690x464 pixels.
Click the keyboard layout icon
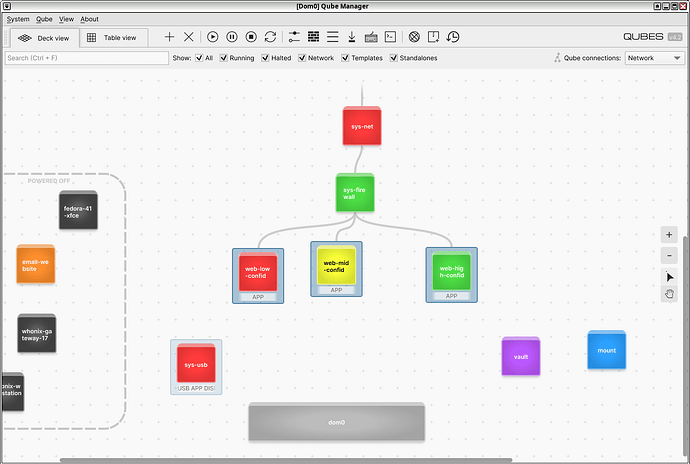tap(371, 37)
